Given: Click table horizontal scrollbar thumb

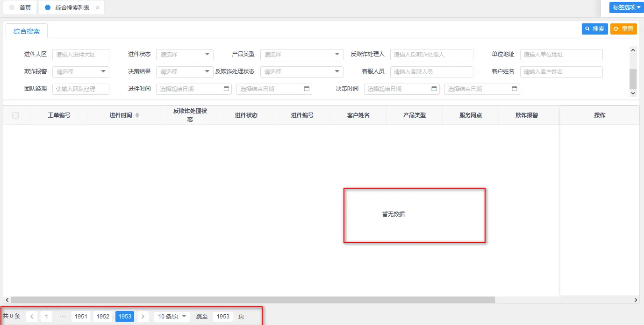Looking at the screenshot, I should pyautogui.click(x=253, y=300).
